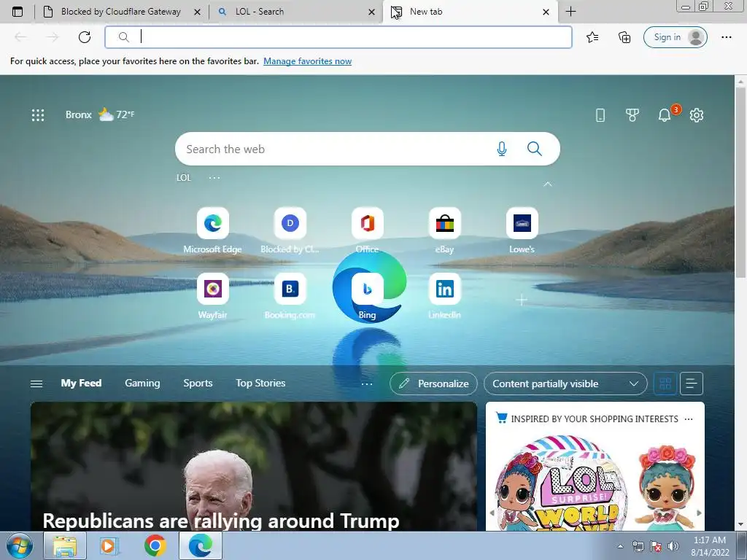Image resolution: width=747 pixels, height=560 pixels.
Task: Open shopping card more options
Action: click(x=689, y=419)
